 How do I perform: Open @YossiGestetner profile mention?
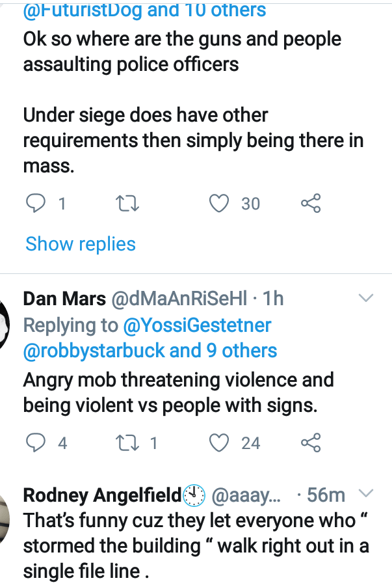[197, 325]
